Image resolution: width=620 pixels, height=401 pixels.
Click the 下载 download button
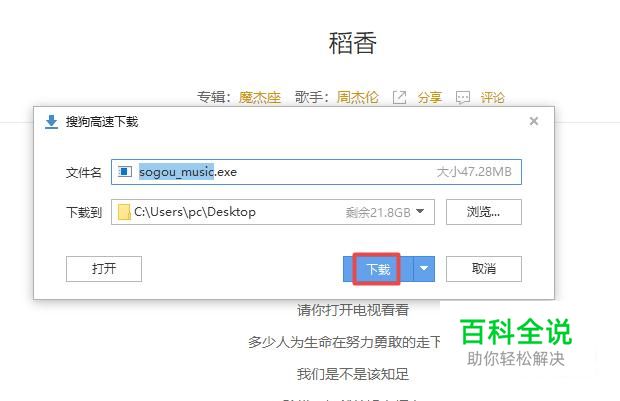point(378,269)
